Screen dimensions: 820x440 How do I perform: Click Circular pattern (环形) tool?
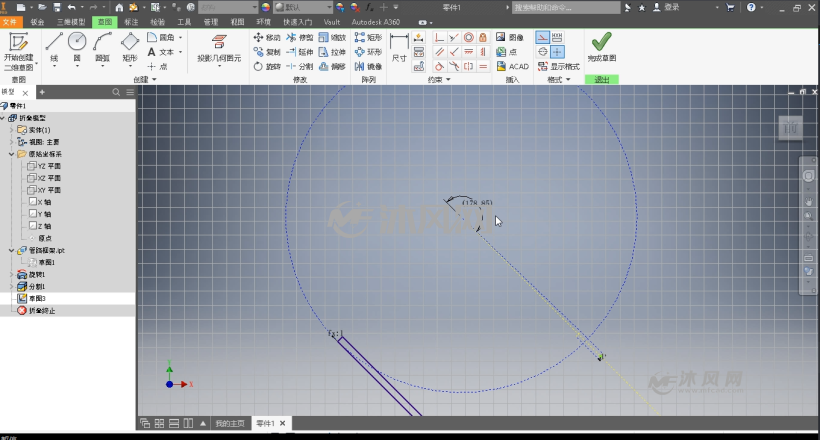(x=368, y=52)
